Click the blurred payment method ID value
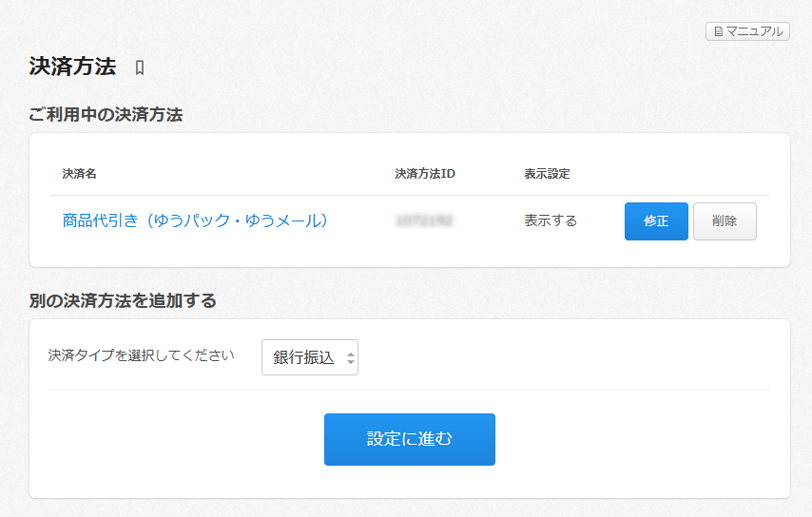This screenshot has height=517, width=812. [424, 220]
